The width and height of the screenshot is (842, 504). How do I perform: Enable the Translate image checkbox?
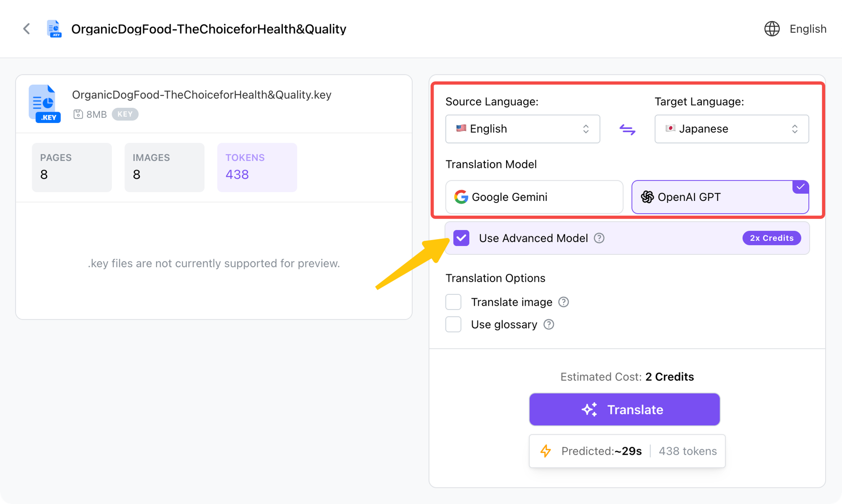[x=453, y=302]
